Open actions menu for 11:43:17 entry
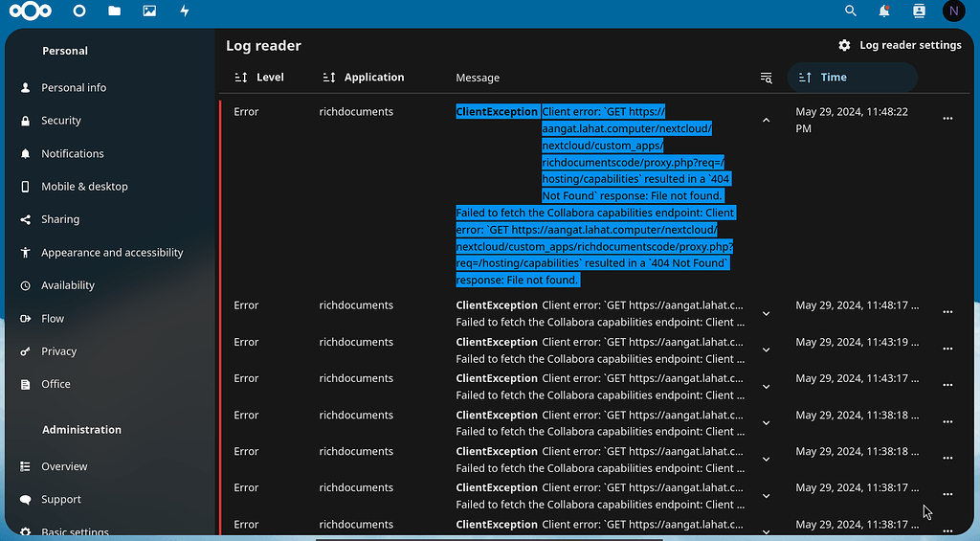 tap(947, 385)
